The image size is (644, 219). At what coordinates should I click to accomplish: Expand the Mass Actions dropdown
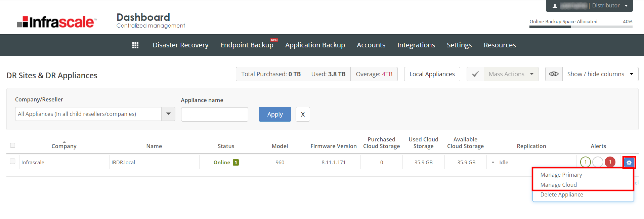pos(511,74)
